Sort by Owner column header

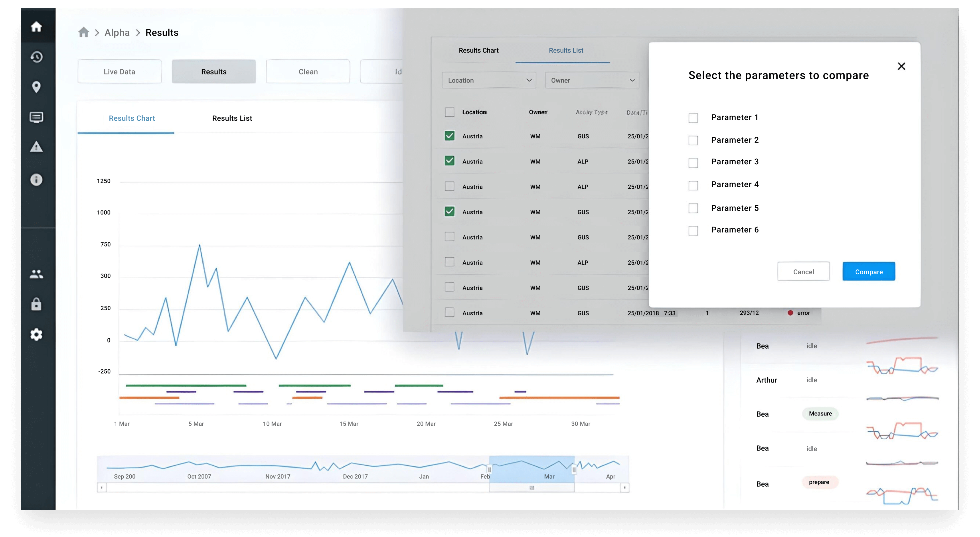(x=538, y=112)
